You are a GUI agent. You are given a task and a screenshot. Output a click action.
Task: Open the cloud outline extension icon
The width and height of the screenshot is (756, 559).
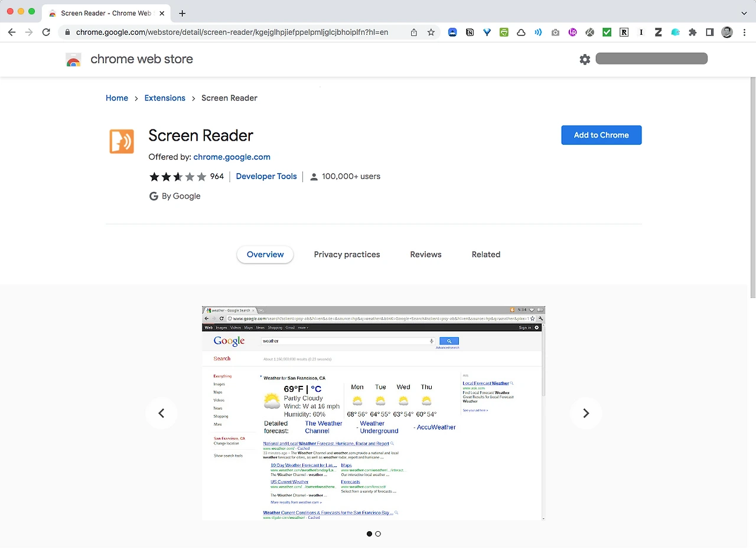521,32
